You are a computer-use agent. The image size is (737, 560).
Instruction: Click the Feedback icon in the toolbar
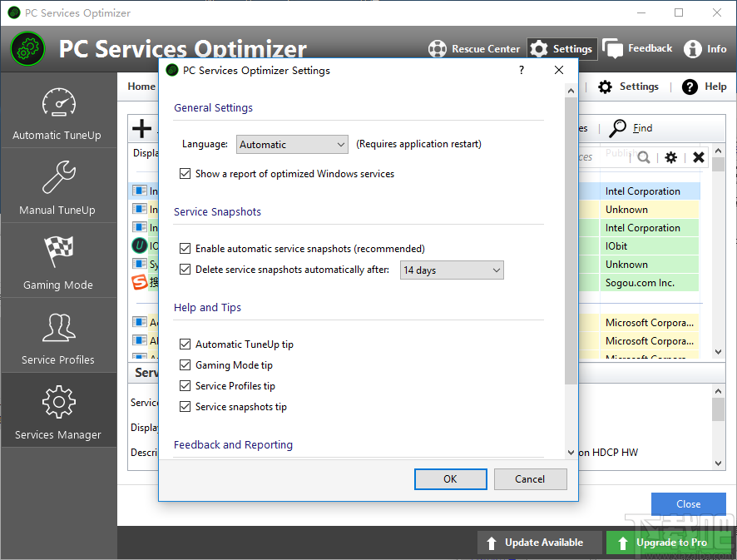(x=637, y=48)
